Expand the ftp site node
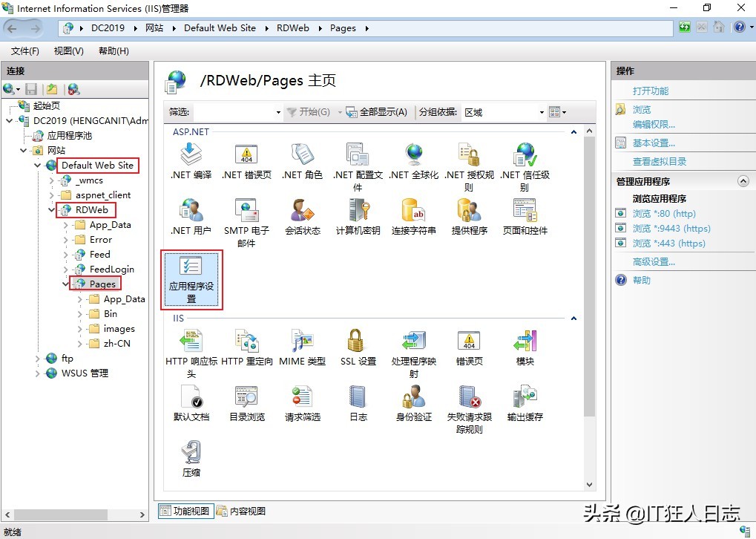The width and height of the screenshot is (756, 539). pyautogui.click(x=37, y=359)
